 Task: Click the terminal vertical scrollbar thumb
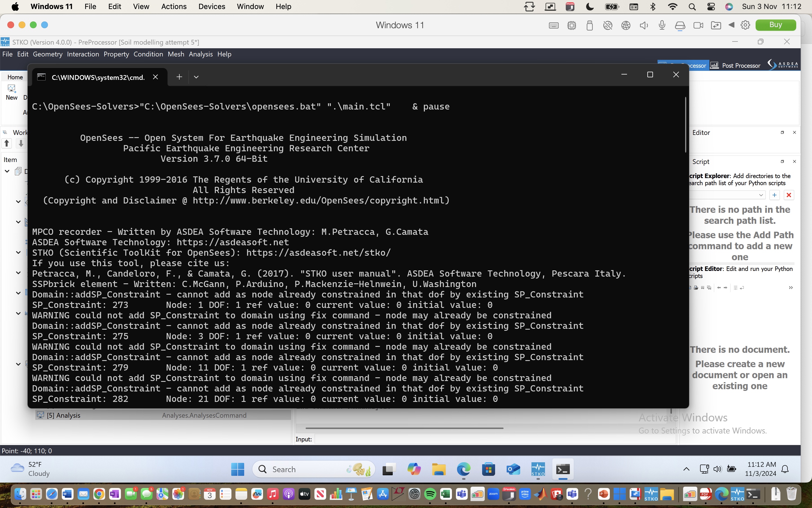685,124
